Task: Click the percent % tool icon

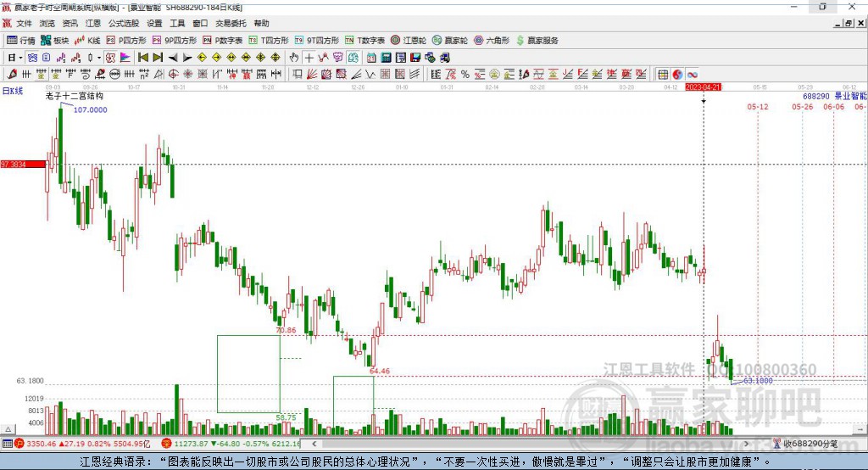Action: tap(465, 75)
